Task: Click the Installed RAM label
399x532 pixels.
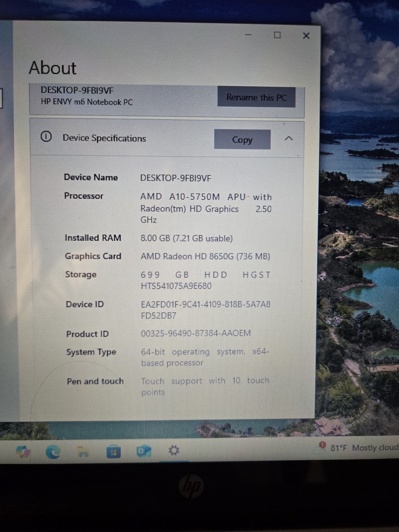Action: pyautogui.click(x=93, y=238)
